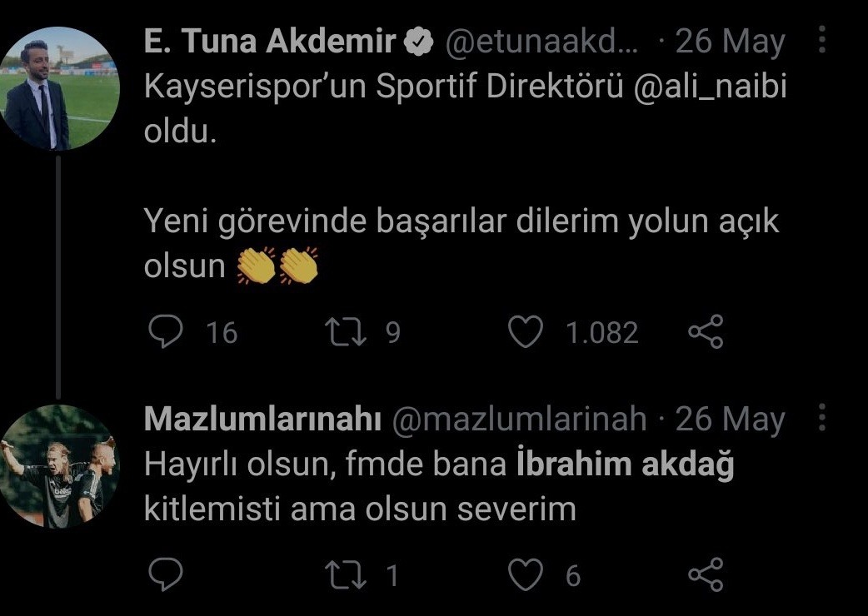Share Mazlumlarınahı's reply tweet
The width and height of the screenshot is (868, 616).
[x=705, y=574]
